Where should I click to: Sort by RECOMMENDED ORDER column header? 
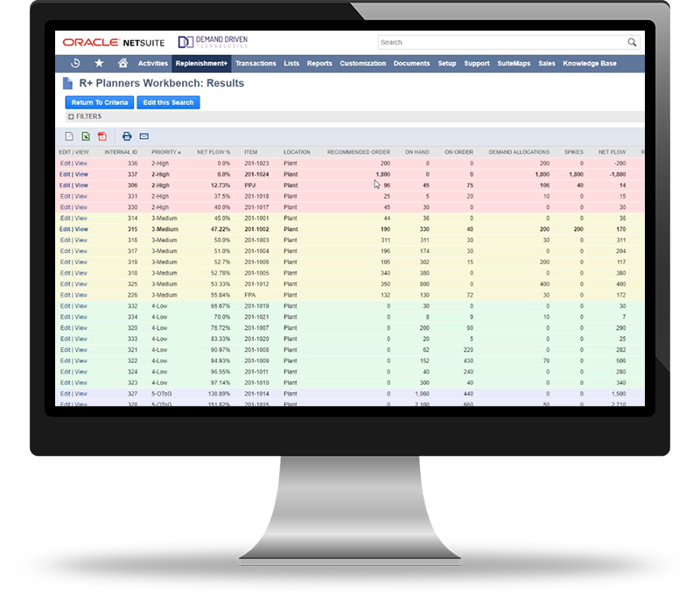[359, 152]
